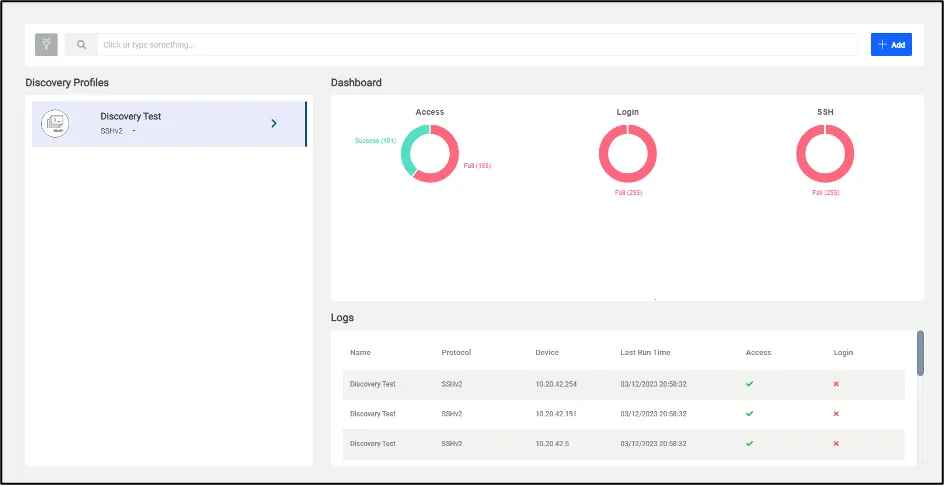Click the red login cross for 10.20.42.254
This screenshot has width=944, height=486.
[836, 384]
